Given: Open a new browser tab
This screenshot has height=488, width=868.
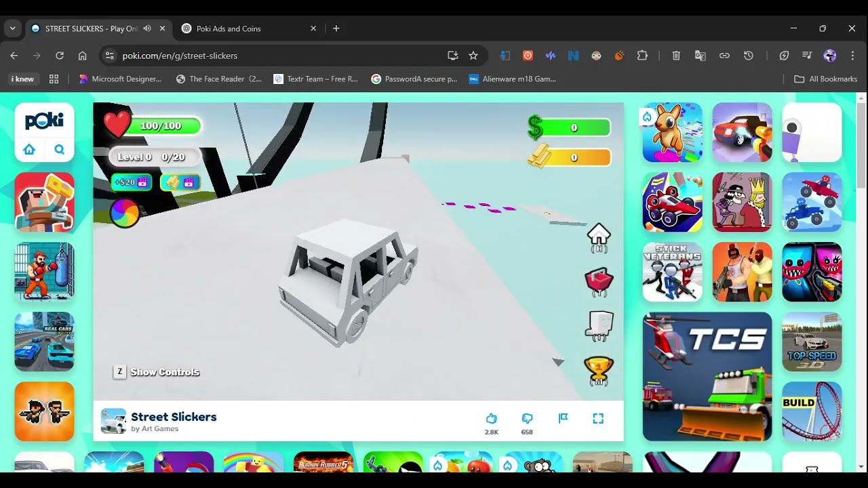Looking at the screenshot, I should pyautogui.click(x=336, y=28).
